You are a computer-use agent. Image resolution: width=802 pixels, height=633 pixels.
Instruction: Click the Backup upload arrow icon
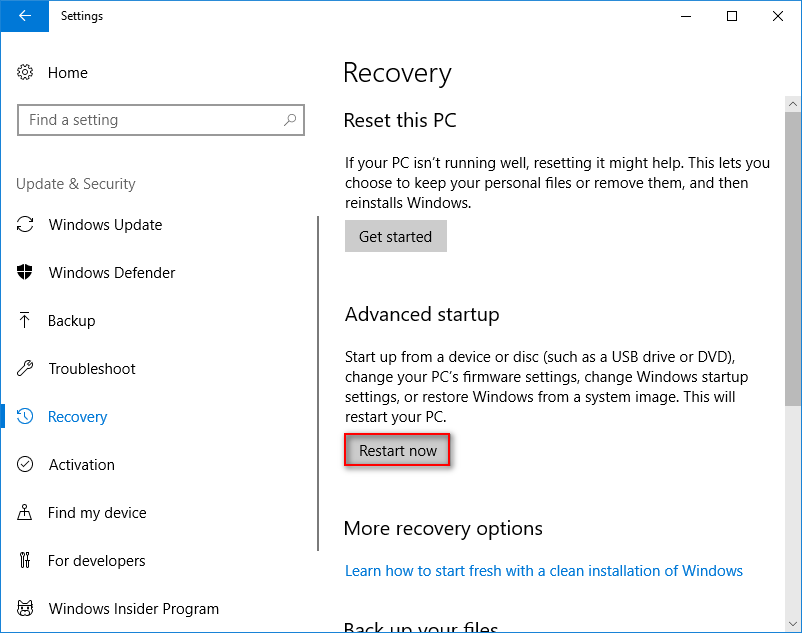point(26,321)
